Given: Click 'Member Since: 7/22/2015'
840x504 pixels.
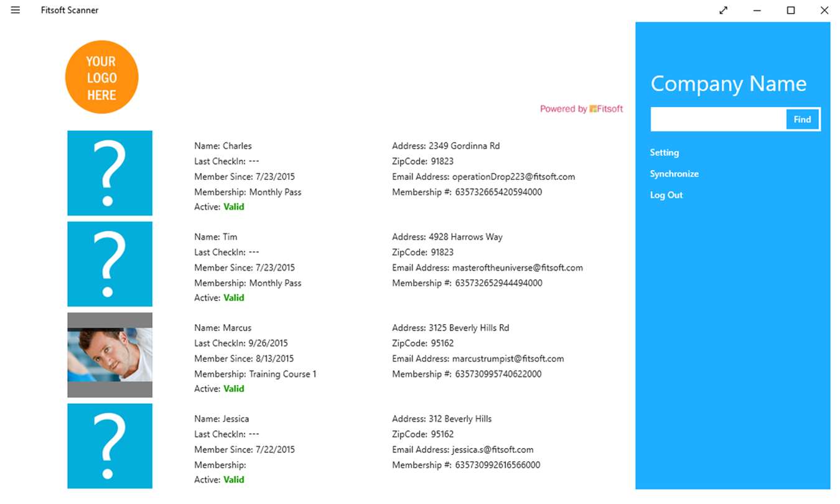Looking at the screenshot, I should point(245,449).
